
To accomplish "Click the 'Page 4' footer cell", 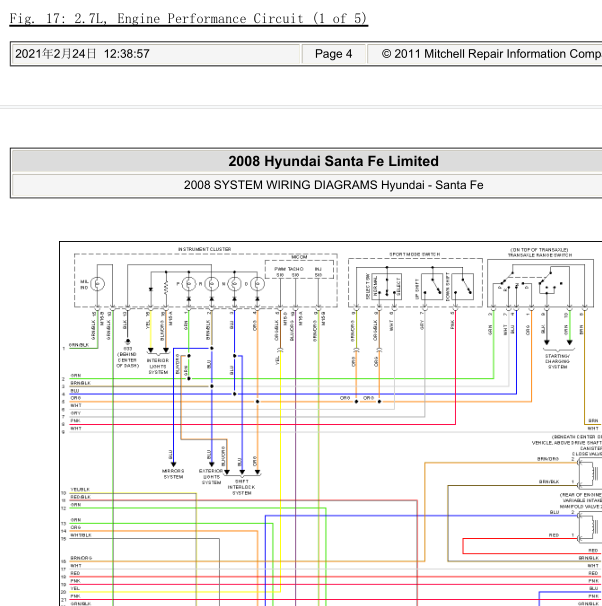I will tap(333, 54).
